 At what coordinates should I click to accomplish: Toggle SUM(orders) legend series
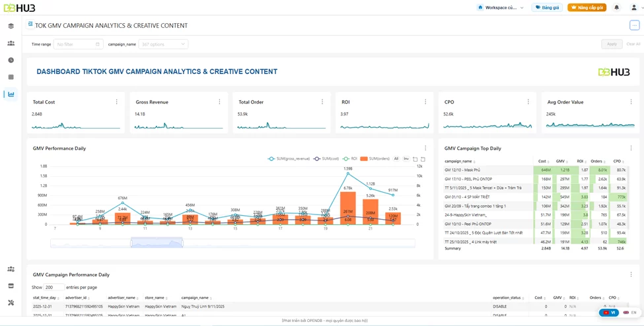point(375,158)
